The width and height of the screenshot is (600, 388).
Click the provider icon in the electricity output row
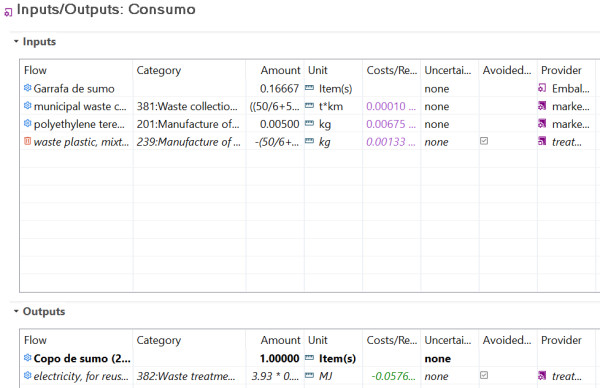(542, 375)
